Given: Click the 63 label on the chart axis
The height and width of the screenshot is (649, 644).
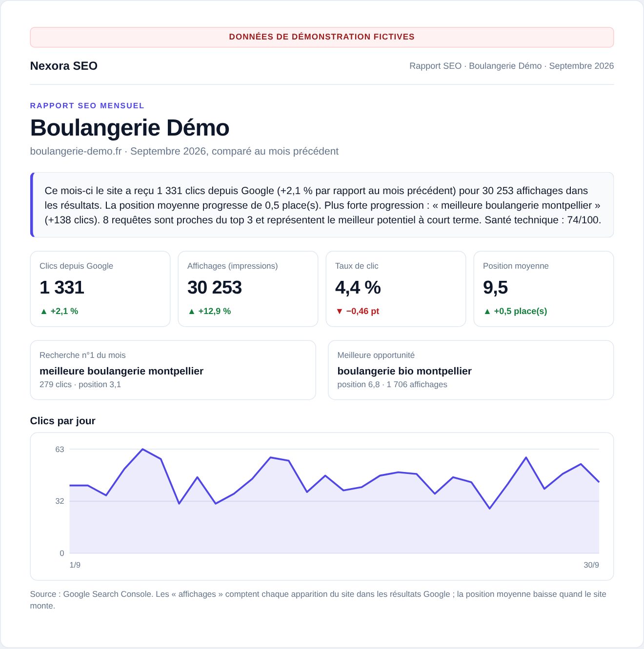Looking at the screenshot, I should (60, 449).
